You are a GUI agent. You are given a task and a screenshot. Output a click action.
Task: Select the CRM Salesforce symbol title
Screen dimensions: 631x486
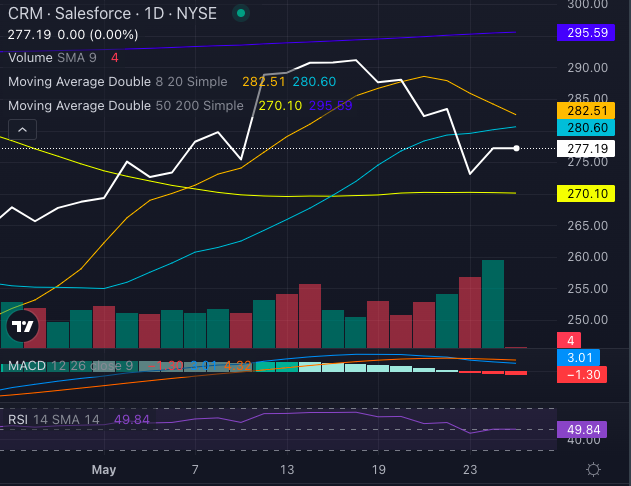[112, 13]
